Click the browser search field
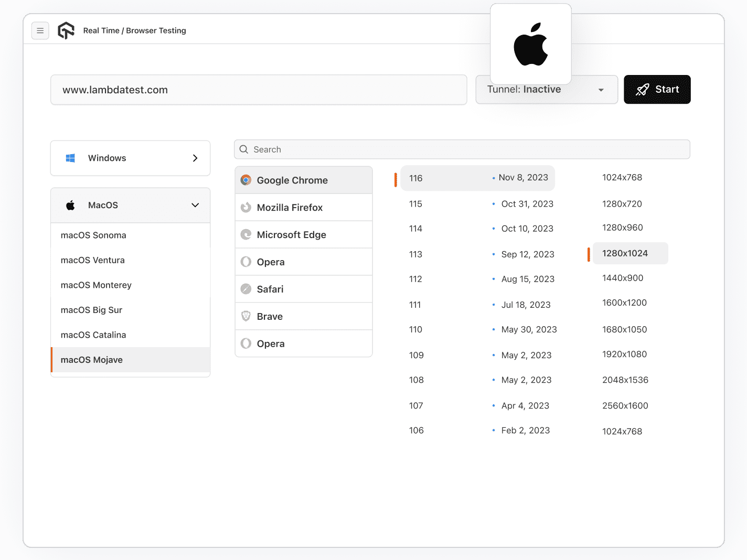Image resolution: width=747 pixels, height=560 pixels. [x=462, y=149]
